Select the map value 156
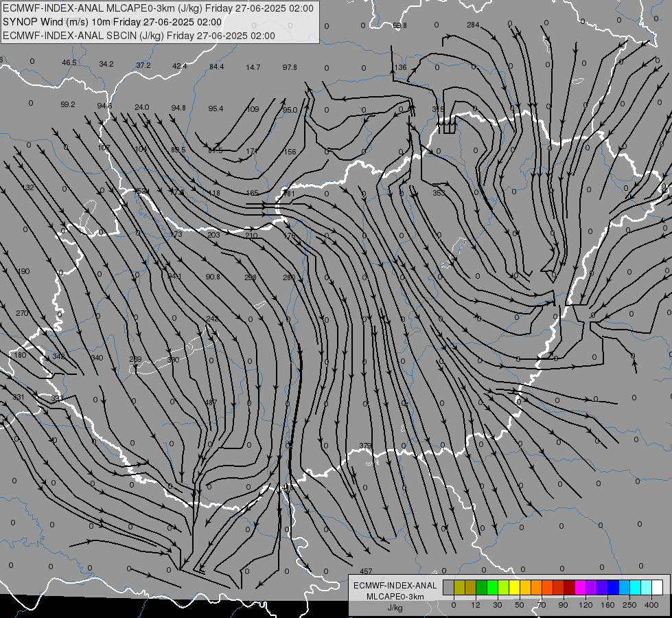This screenshot has height=618, width=672. (x=290, y=151)
